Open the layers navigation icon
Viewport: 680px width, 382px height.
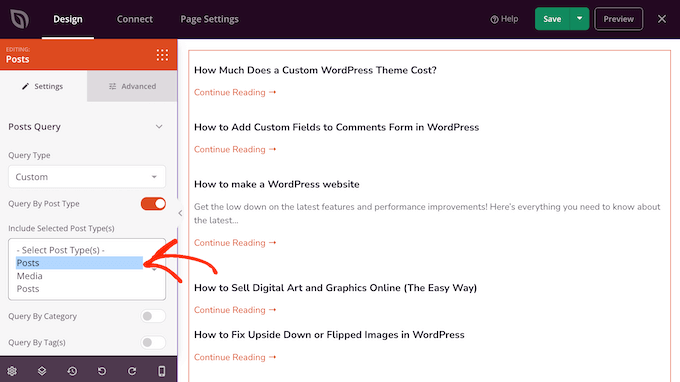tap(42, 371)
